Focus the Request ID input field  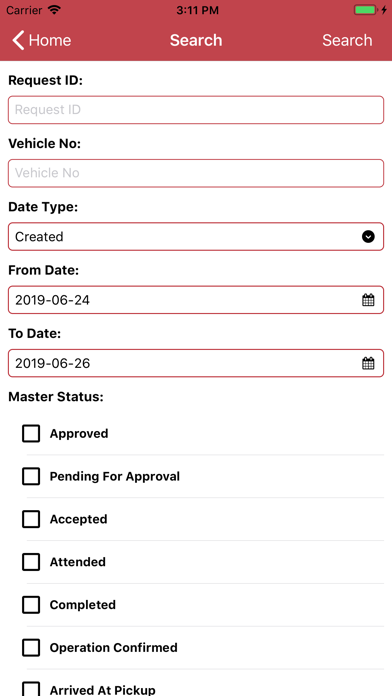coord(196,110)
